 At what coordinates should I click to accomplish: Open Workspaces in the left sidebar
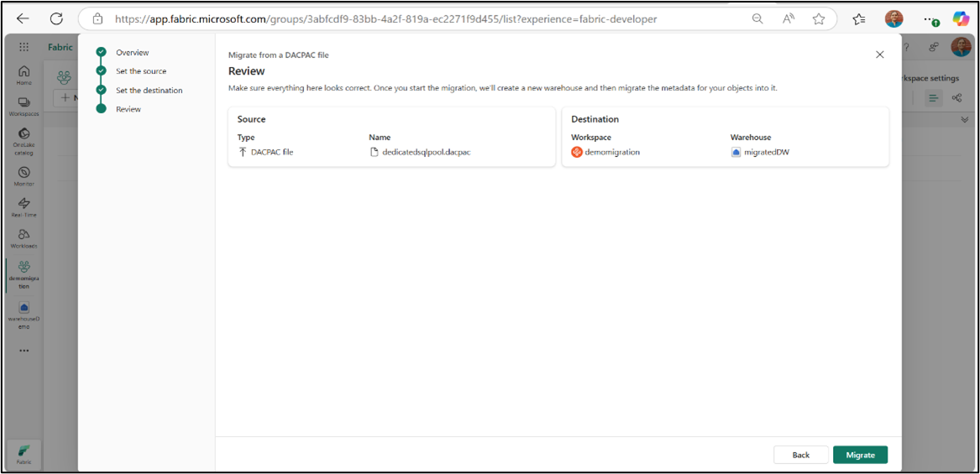point(24,107)
